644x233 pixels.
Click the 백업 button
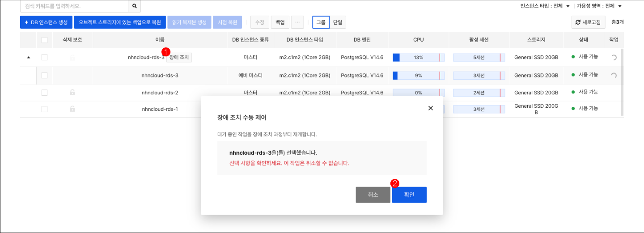[280, 22]
